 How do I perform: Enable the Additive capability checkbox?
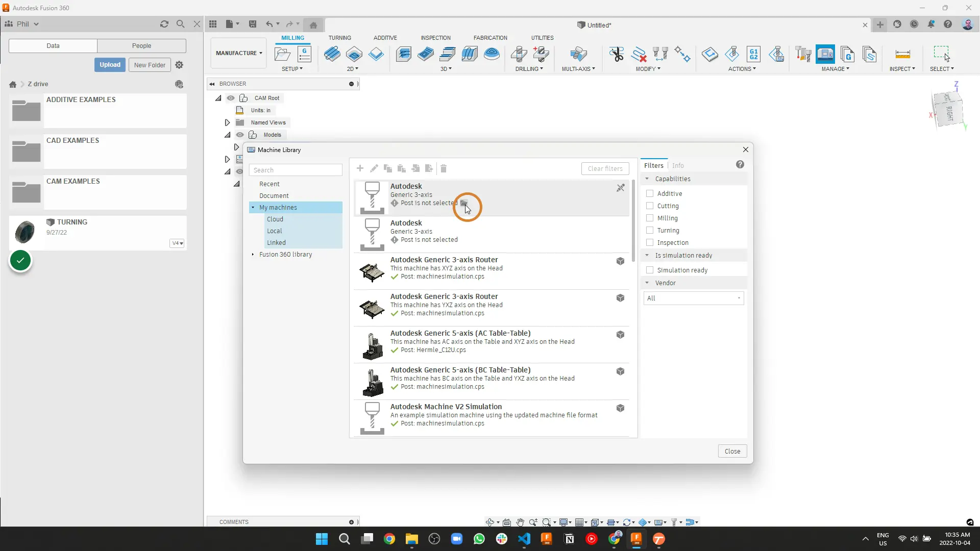click(x=650, y=193)
